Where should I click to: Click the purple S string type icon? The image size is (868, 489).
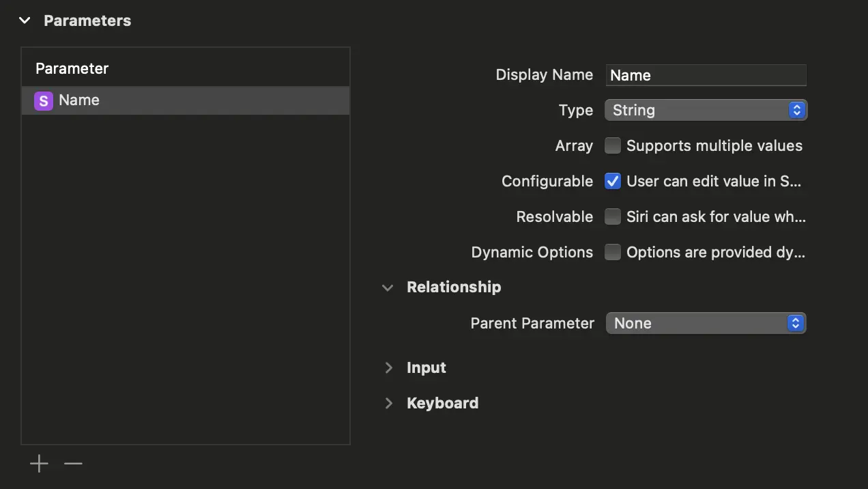pyautogui.click(x=44, y=101)
